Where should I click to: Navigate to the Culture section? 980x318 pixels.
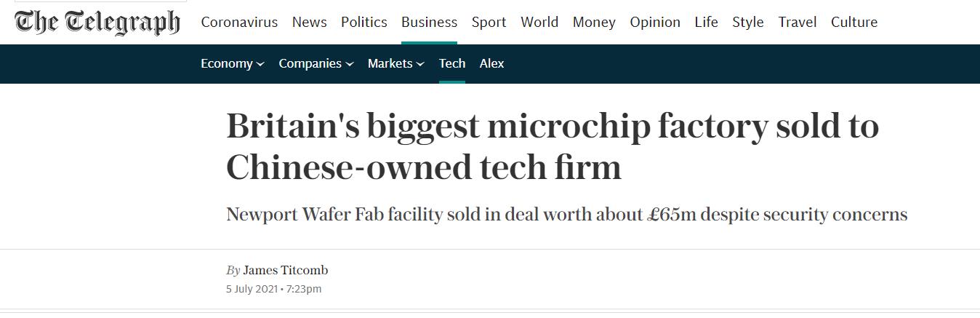854,22
